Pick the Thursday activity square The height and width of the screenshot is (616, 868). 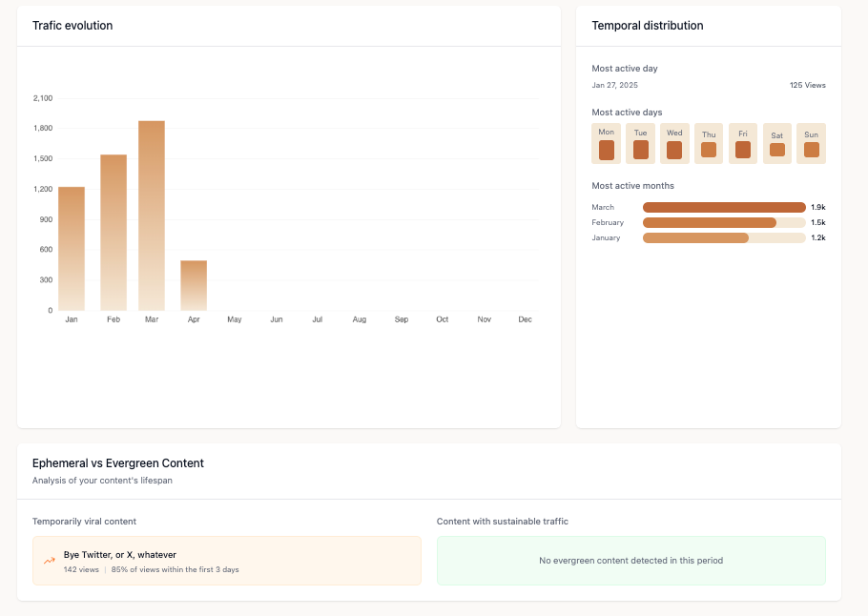pos(709,150)
